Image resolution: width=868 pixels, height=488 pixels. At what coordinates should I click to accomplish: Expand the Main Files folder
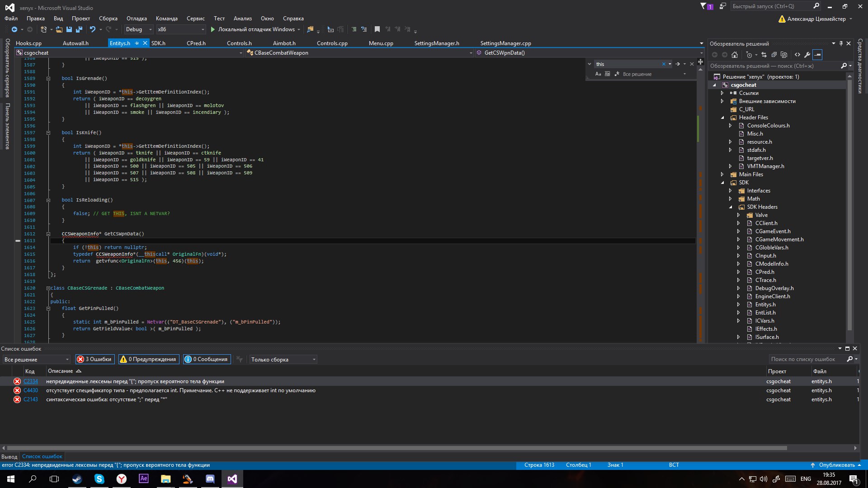coord(722,174)
